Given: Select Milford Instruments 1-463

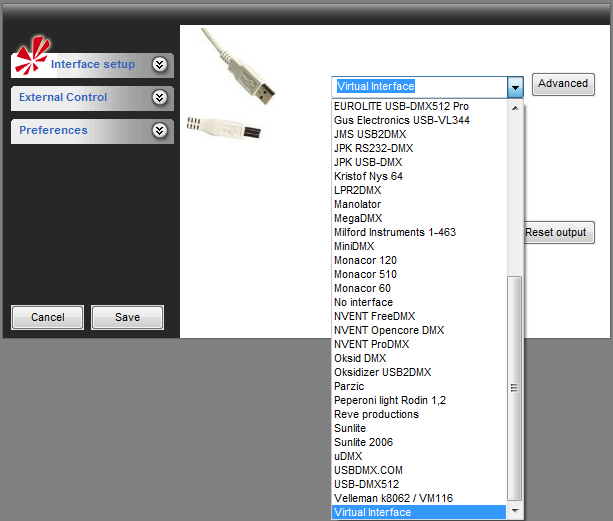Looking at the screenshot, I should (x=419, y=232).
